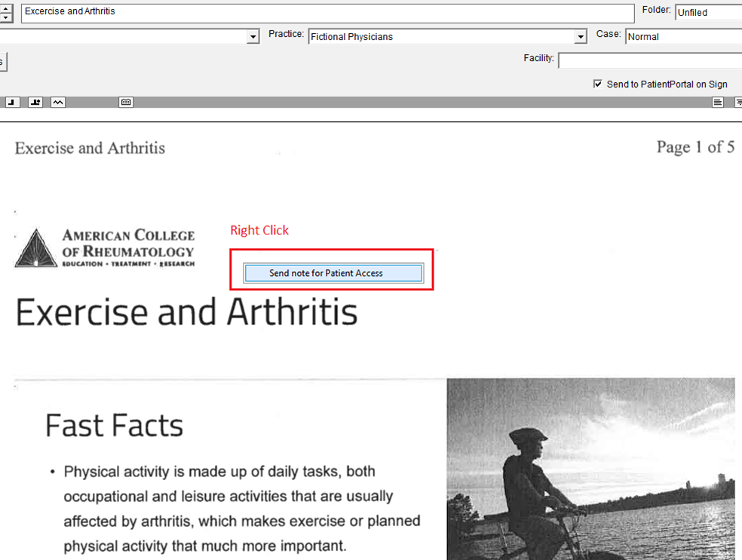Click the partially visible center-align icon
Screen dimensions: 742x560
pos(738,103)
